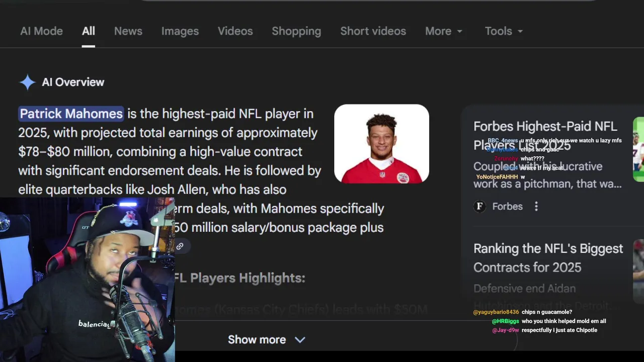Viewport: 644px width, 362px height.
Task: Select the All results tab
Action: (x=89, y=31)
